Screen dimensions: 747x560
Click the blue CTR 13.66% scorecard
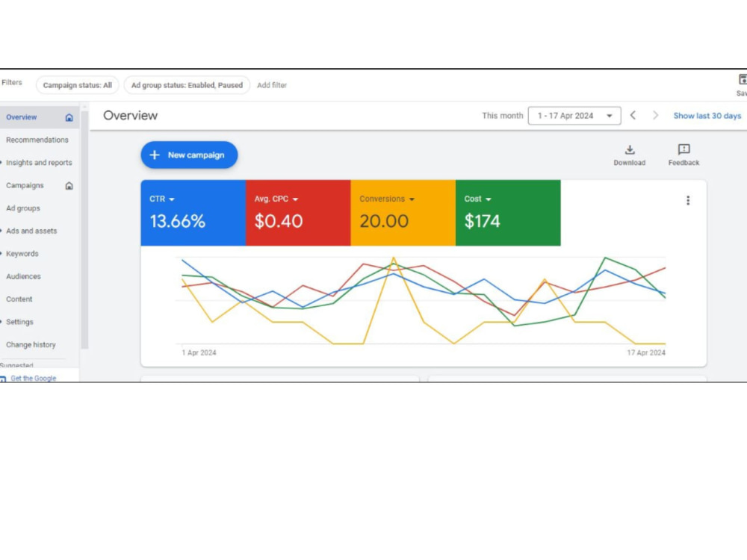[193, 213]
